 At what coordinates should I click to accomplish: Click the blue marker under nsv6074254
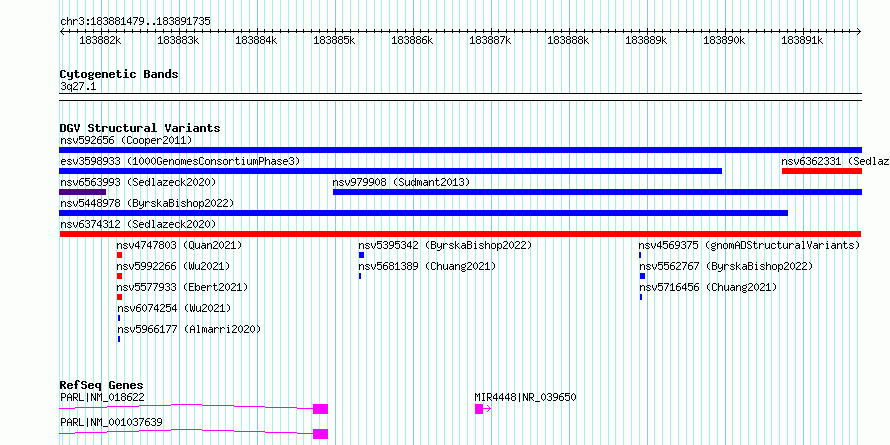click(x=119, y=318)
